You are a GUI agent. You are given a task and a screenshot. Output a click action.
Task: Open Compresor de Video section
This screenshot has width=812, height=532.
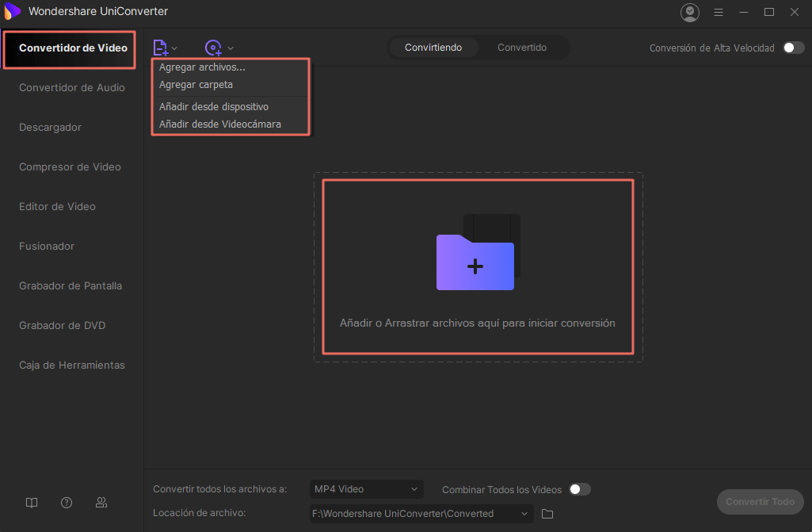point(70,167)
